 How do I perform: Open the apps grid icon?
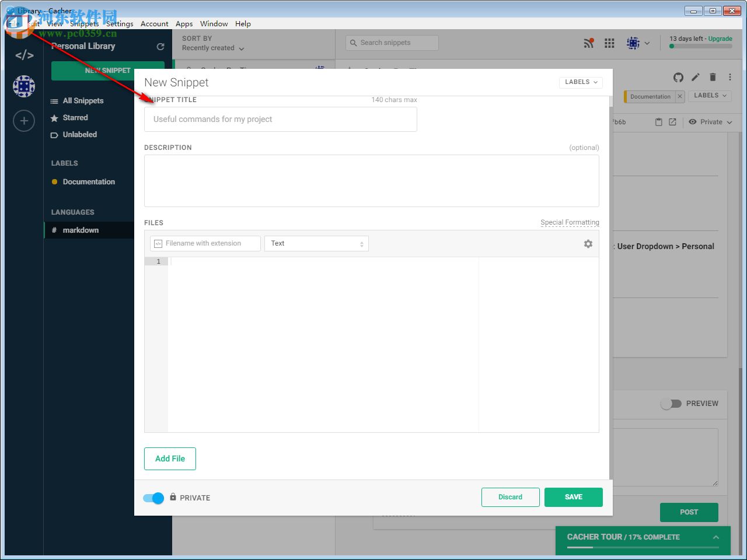pyautogui.click(x=609, y=43)
